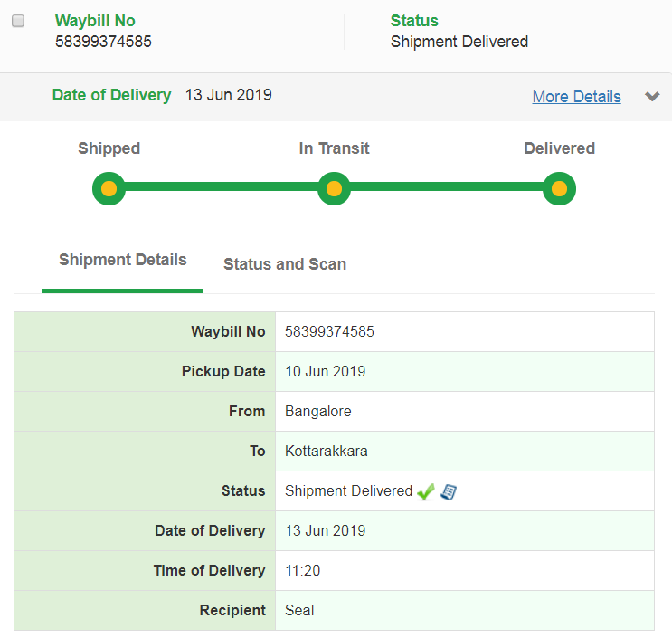672x638 pixels.
Task: Click the destination Kottarakkara
Action: point(326,452)
